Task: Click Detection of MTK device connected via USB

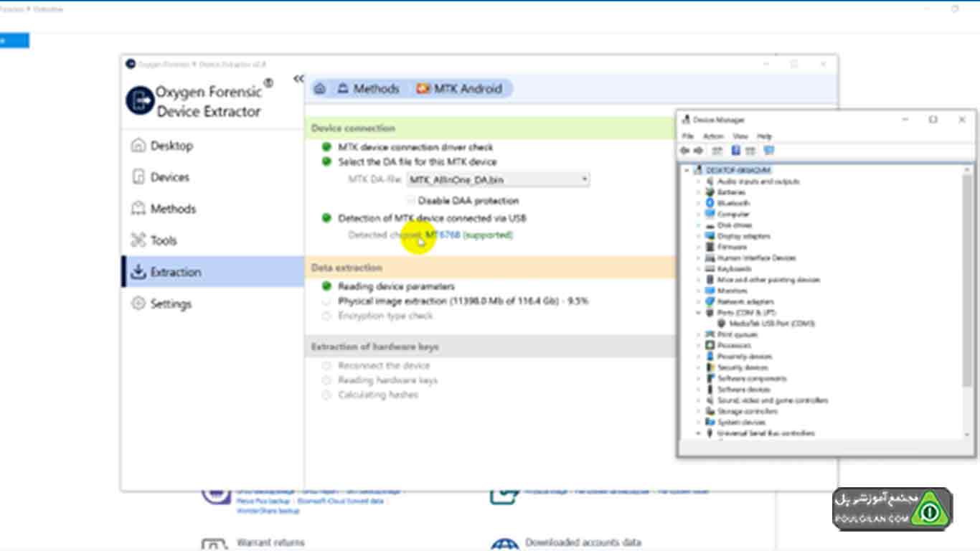Action: 432,218
